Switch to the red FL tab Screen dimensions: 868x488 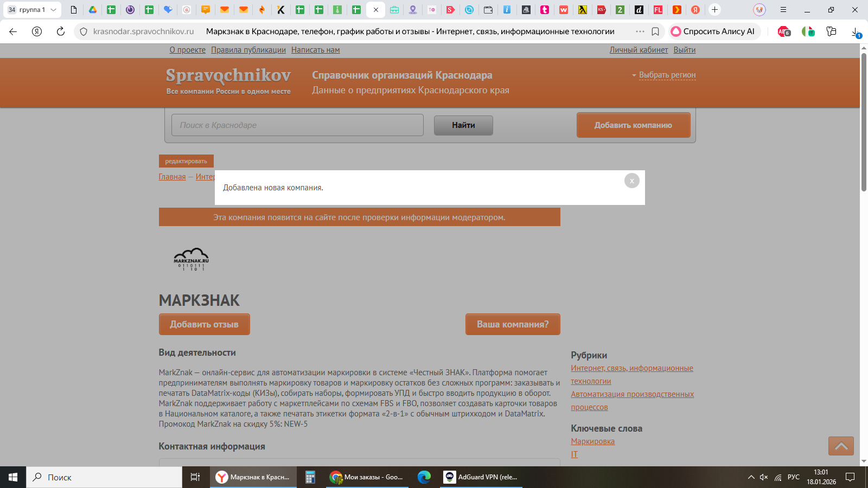click(658, 10)
